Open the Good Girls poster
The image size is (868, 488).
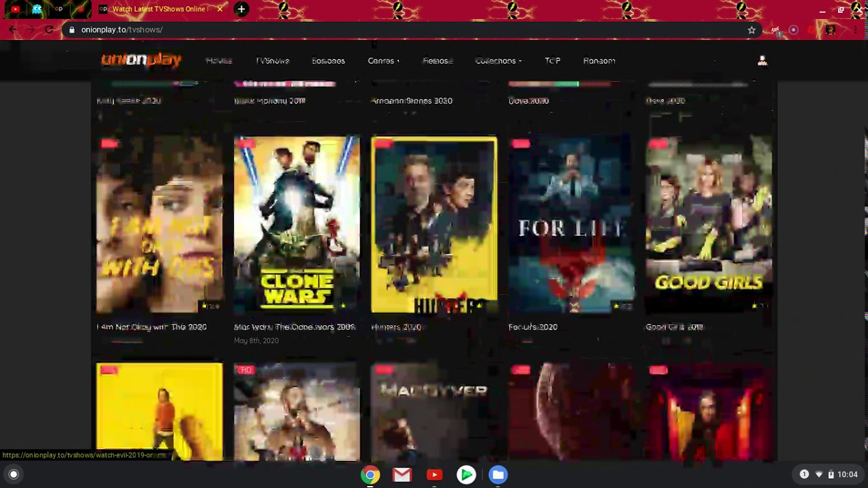click(709, 224)
